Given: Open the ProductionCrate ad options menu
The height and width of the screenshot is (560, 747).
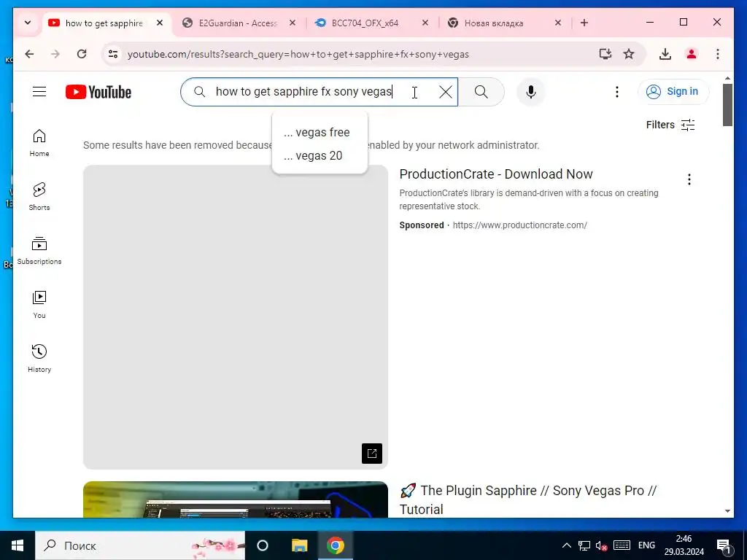Looking at the screenshot, I should point(689,179).
